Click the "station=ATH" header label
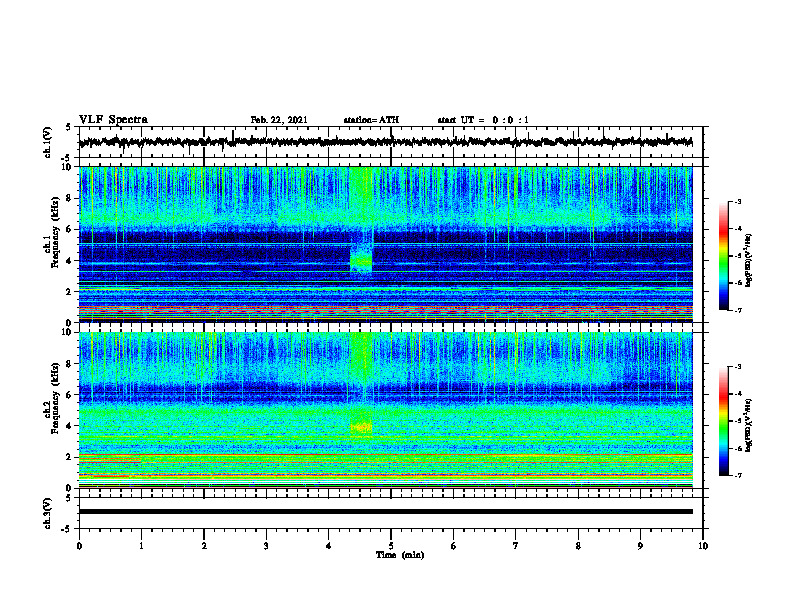This screenshot has height=612, width=792. coord(371,120)
